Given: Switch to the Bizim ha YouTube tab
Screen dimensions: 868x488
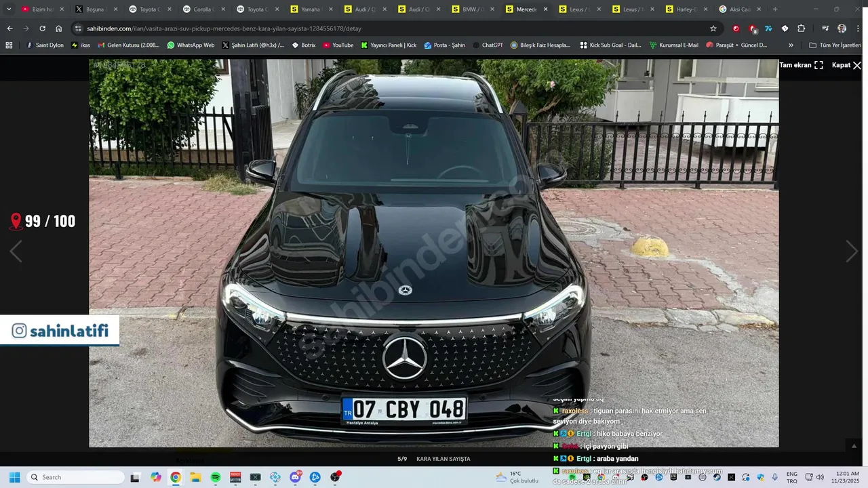Looking at the screenshot, I should tap(42, 9).
